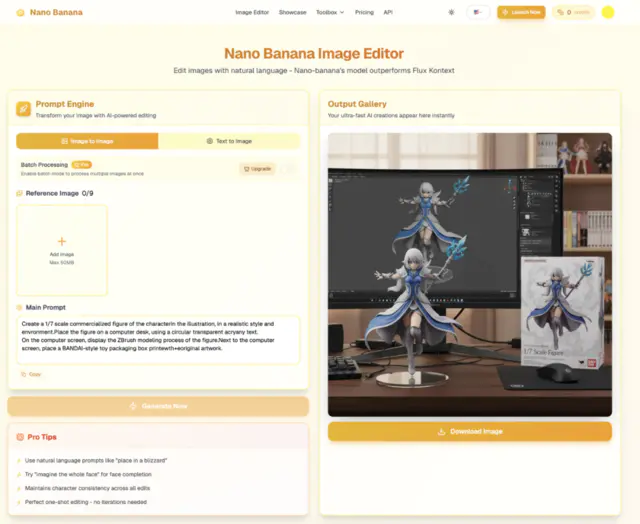
Task: Click the plus icon to add image
Action: click(x=61, y=241)
